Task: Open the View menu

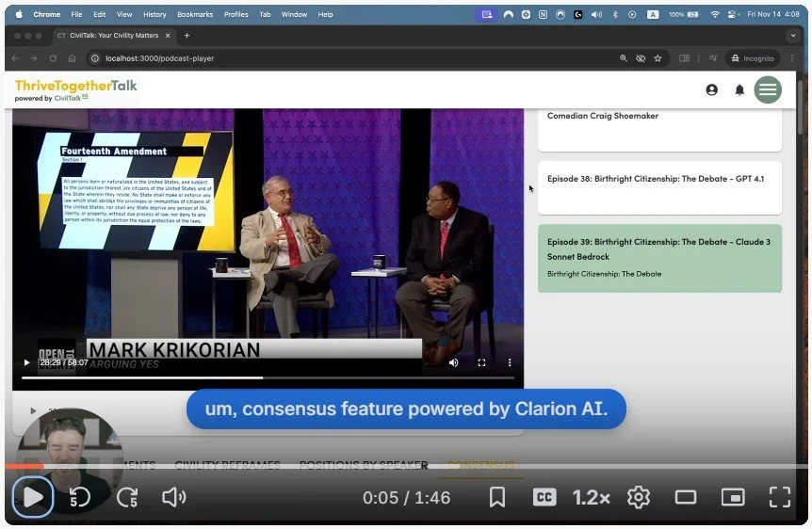Action: pos(124,14)
